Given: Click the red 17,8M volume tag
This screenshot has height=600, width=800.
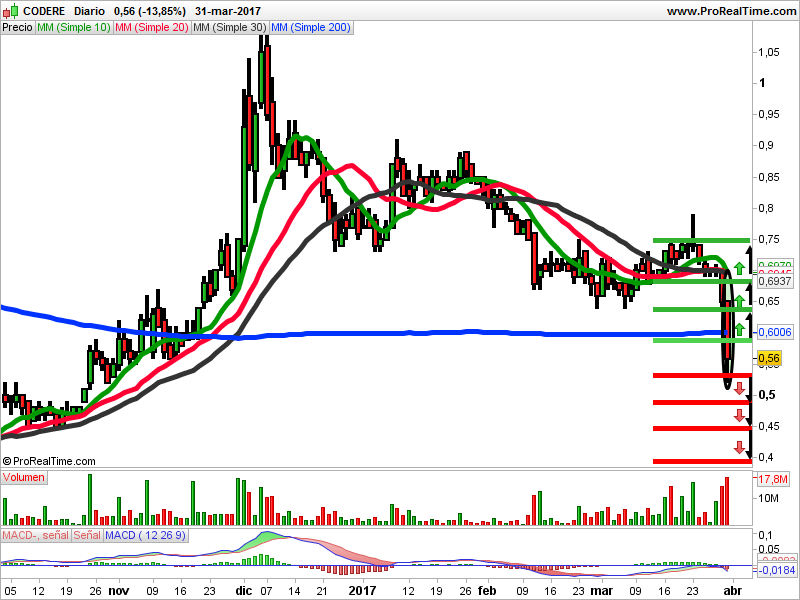Looking at the screenshot, I should click(x=774, y=480).
